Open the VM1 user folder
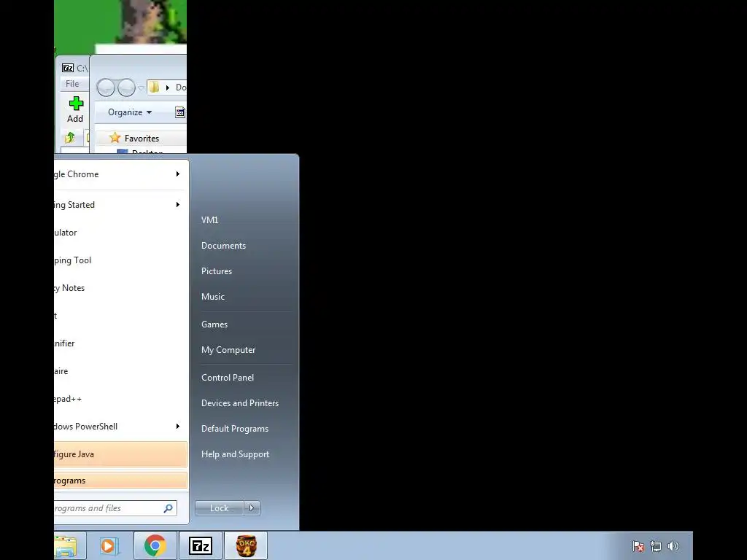The height and width of the screenshot is (560, 747). [209, 220]
